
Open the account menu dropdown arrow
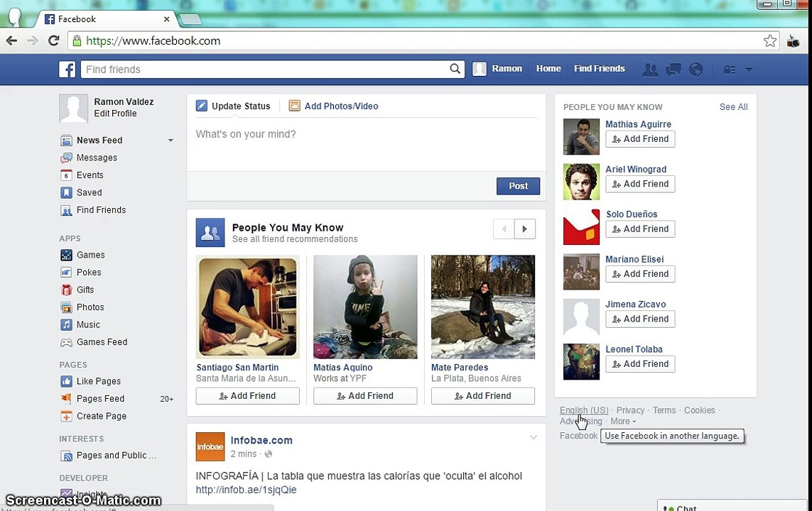coord(749,70)
